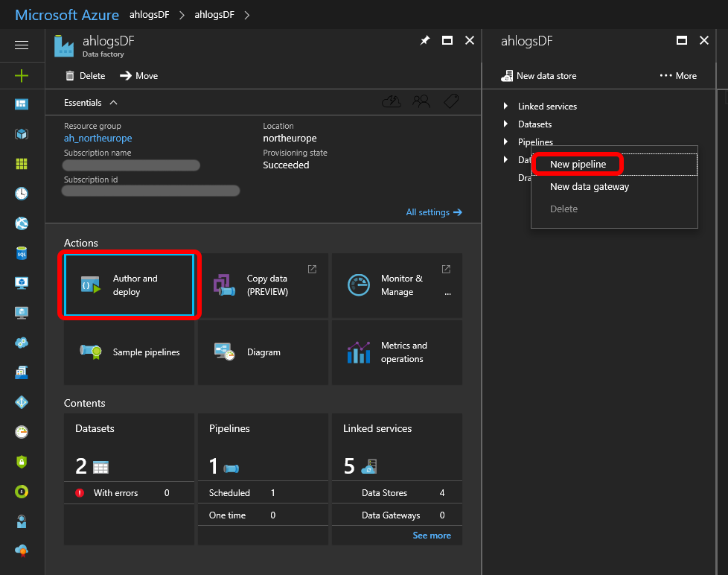Click the Data Gateways count row
Screen dimensions: 728x575
coord(397,515)
